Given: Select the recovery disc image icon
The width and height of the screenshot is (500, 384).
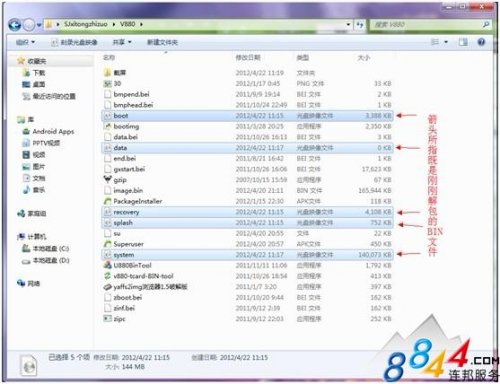Looking at the screenshot, I should pyautogui.click(x=107, y=212).
